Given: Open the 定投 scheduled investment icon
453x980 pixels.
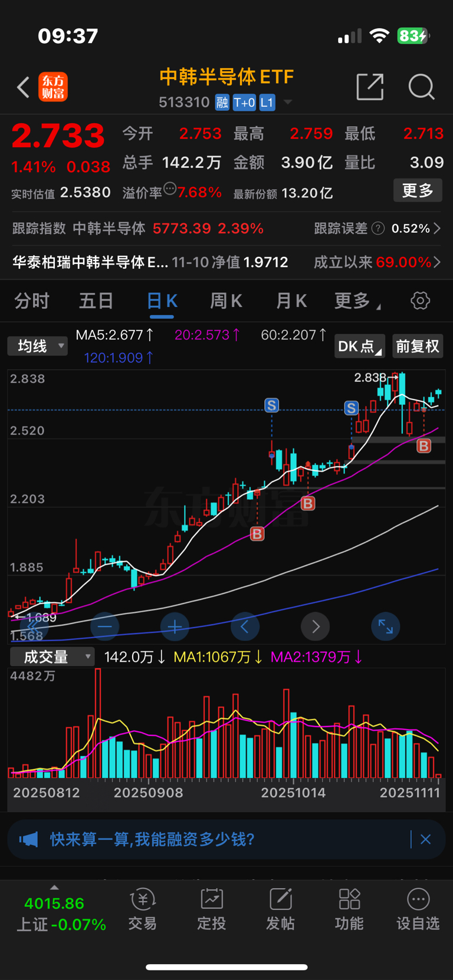Looking at the screenshot, I should pos(212,910).
